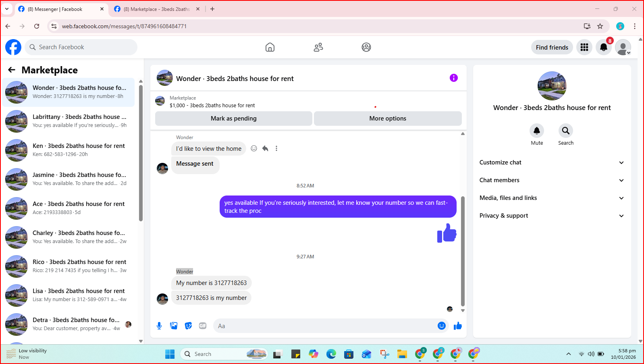Screen dimensions: 644x364
Task: Open Microsoft Edge from the taskbar
Action: (x=331, y=354)
